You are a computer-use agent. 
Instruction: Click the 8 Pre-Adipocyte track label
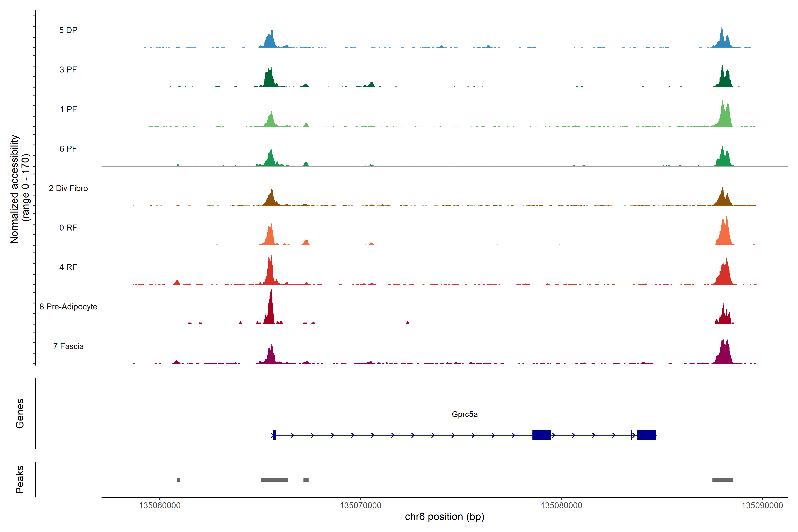point(68,307)
